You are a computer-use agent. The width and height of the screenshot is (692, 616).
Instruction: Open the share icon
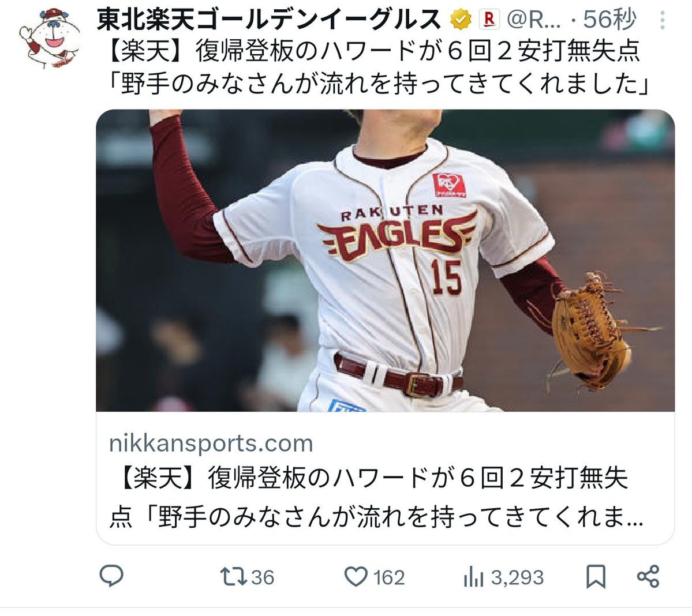(648, 576)
